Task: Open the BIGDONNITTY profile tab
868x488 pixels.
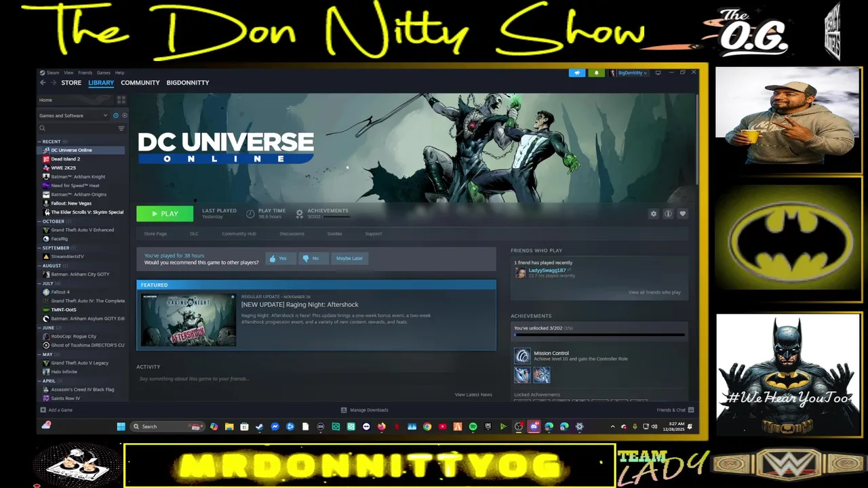Action: (x=188, y=83)
